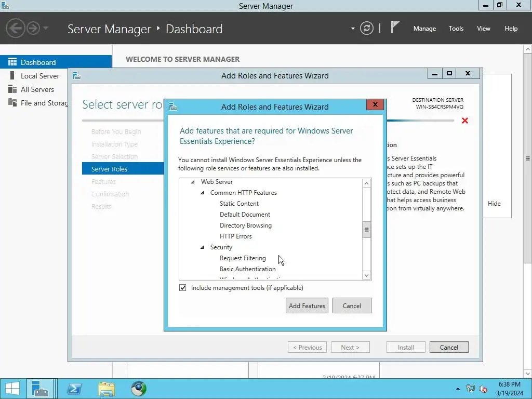Collapse the Web Server tree node
Viewport: 532px width, 399px height.
(193, 182)
